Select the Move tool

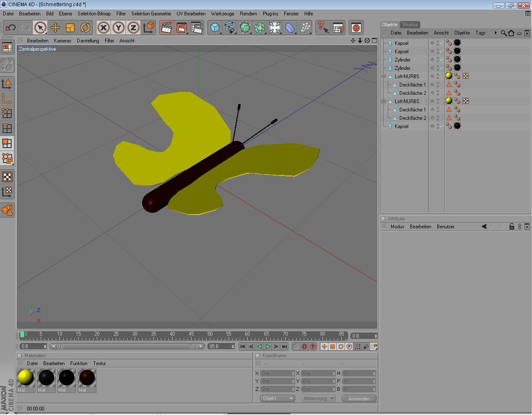click(x=55, y=28)
